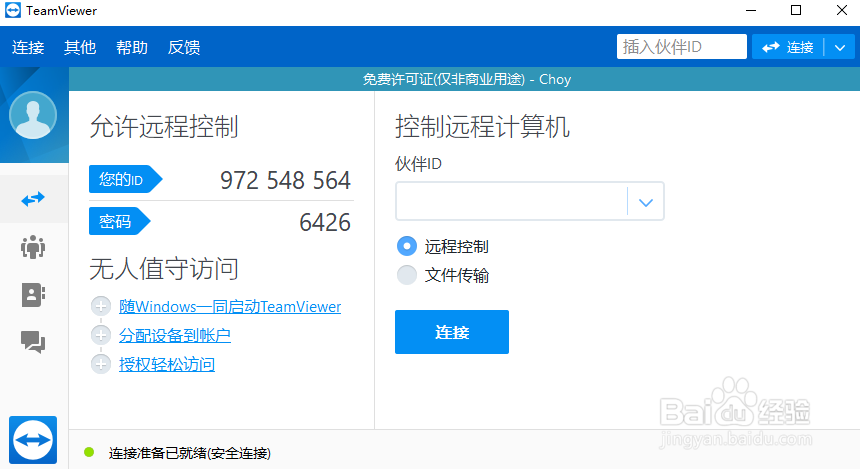The image size is (860, 469).
Task: Open the 其他 menu
Action: pyautogui.click(x=80, y=47)
